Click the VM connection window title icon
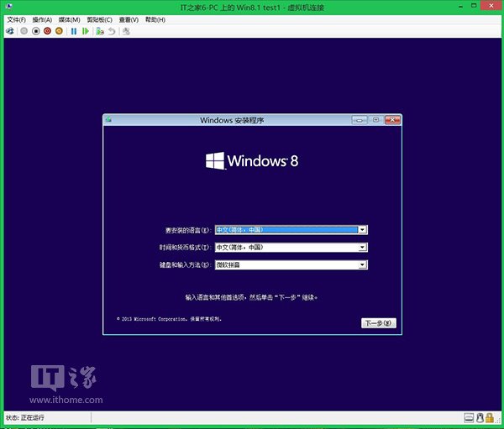The height and width of the screenshot is (429, 504). [9, 7]
